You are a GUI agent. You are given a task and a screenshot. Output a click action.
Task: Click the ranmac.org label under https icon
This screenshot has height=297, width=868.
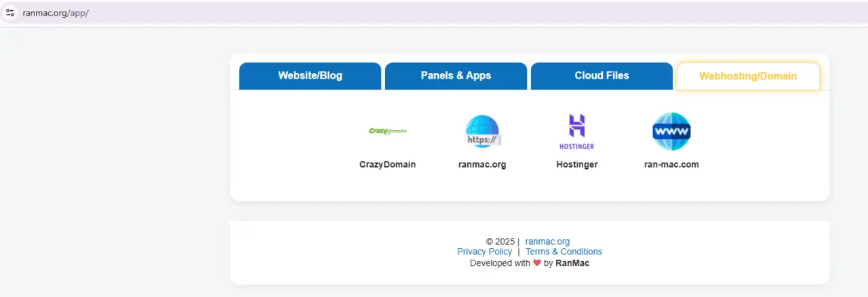pyautogui.click(x=482, y=164)
